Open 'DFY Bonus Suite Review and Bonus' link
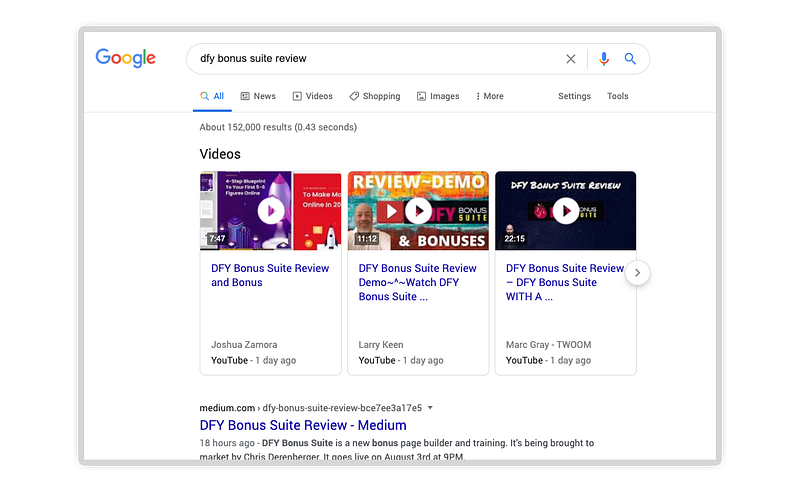The height and width of the screenshot is (491, 800). point(270,275)
